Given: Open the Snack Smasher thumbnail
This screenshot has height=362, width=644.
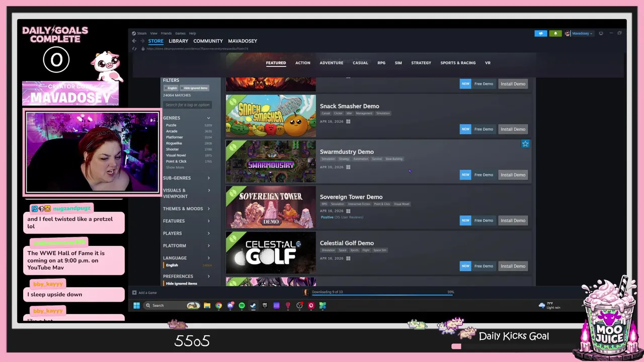Looking at the screenshot, I should 271,116.
